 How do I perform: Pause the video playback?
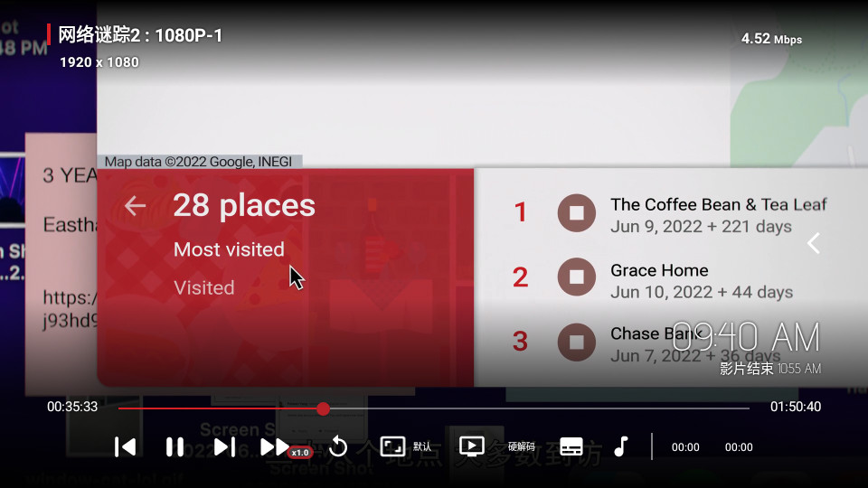tap(175, 446)
